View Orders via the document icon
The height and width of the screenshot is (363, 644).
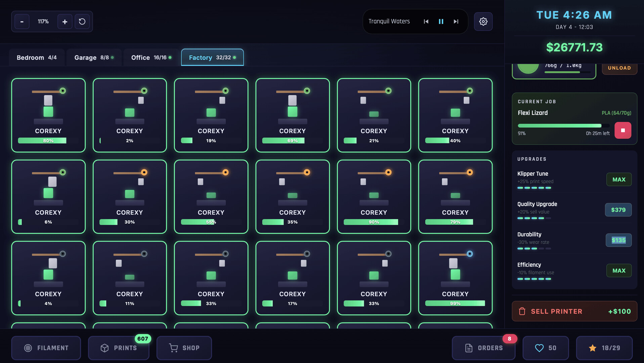pos(469,348)
